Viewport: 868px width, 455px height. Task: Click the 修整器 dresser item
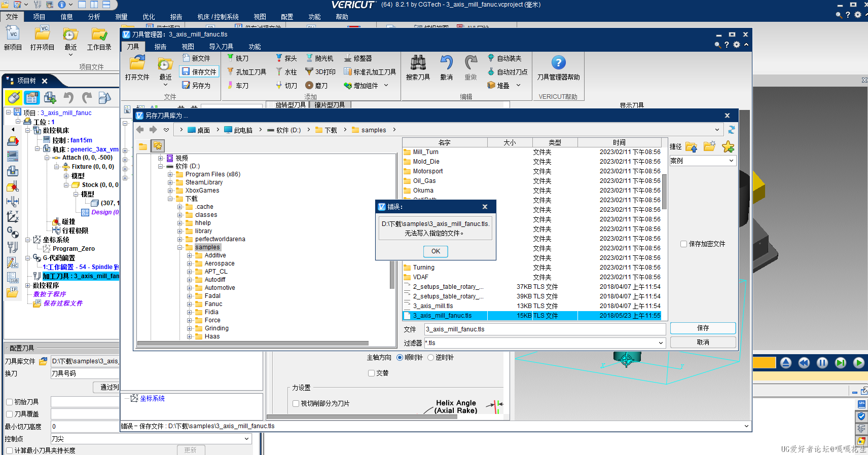click(358, 58)
